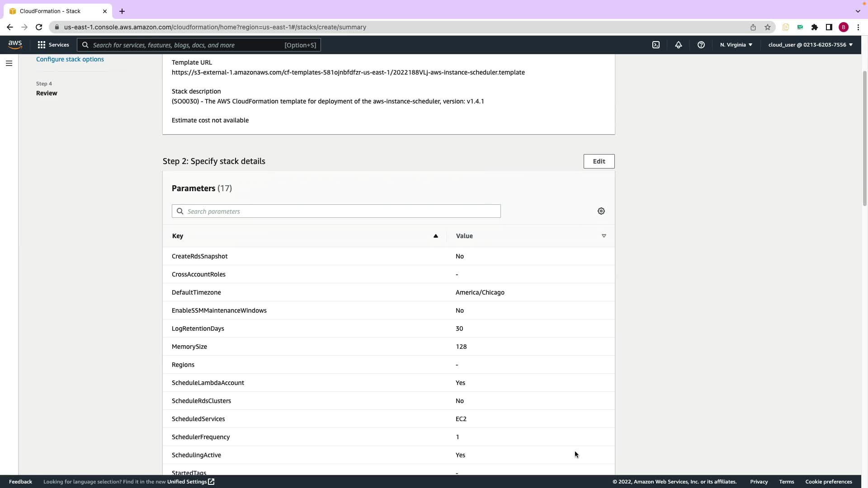Select the CloudFormation - Stack browser tab

(x=50, y=11)
